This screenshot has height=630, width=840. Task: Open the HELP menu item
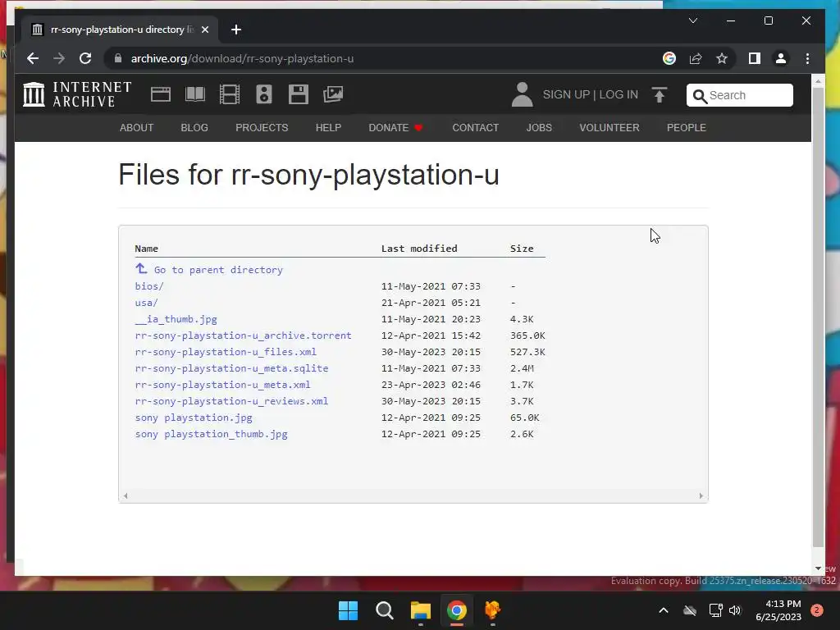click(328, 127)
